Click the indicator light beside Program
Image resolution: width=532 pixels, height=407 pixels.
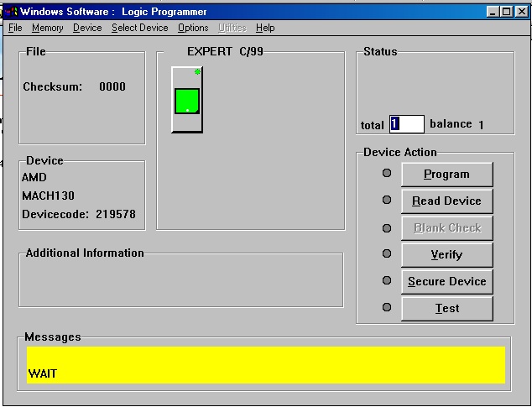click(387, 173)
